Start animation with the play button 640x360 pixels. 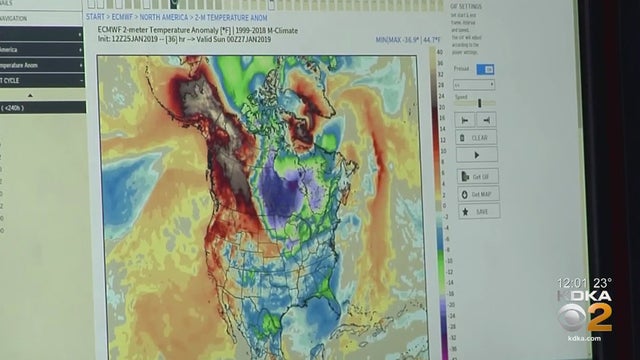click(x=477, y=155)
